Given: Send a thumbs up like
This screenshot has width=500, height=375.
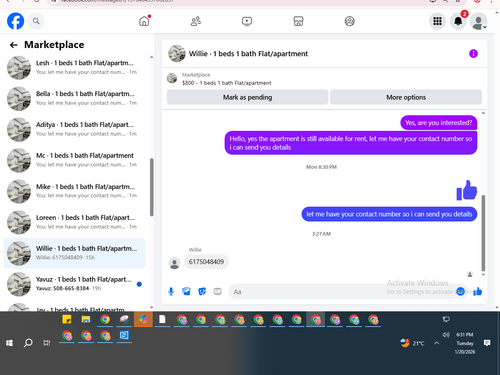Looking at the screenshot, I should (477, 291).
